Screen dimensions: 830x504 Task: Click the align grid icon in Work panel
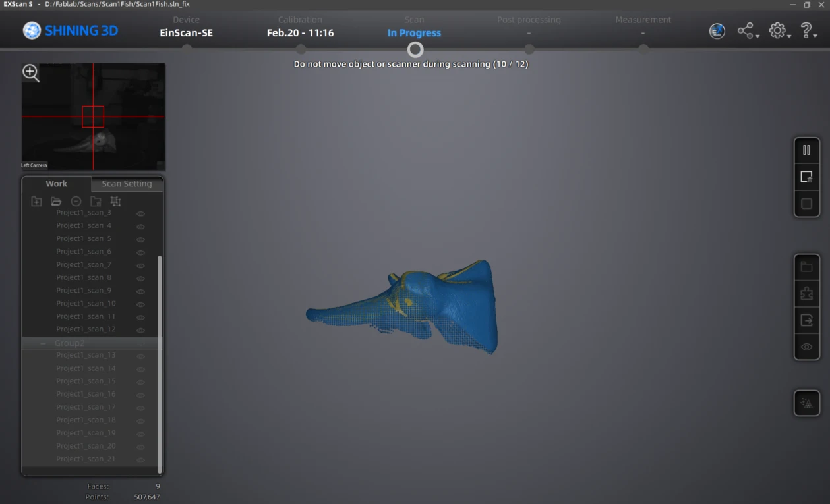point(115,201)
